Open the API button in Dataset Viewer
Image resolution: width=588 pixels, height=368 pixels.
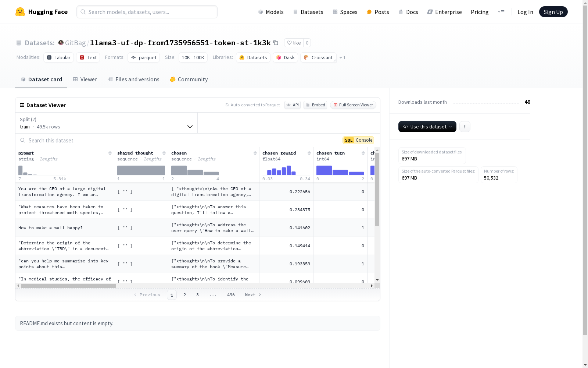click(x=293, y=105)
